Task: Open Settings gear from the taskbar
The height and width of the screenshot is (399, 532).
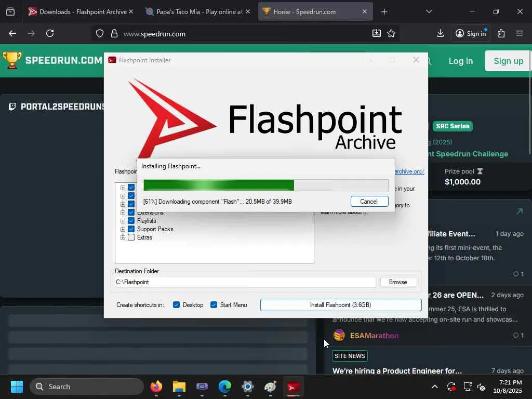Action: pyautogui.click(x=248, y=387)
